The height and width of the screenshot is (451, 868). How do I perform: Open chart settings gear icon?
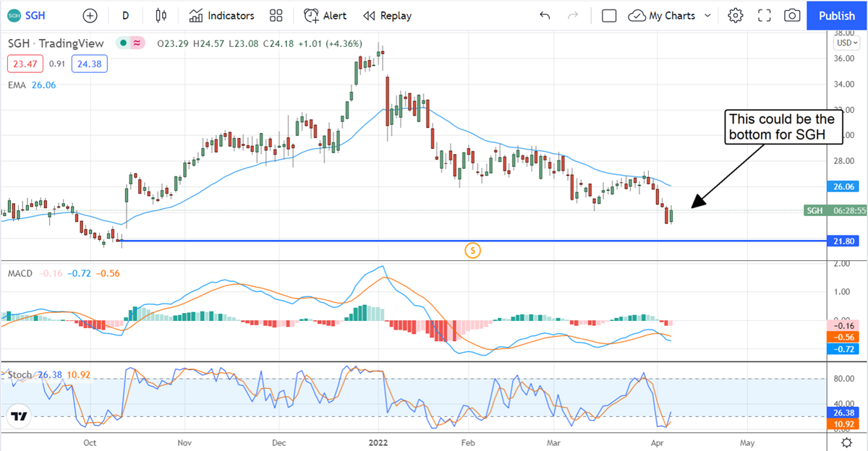coord(736,15)
